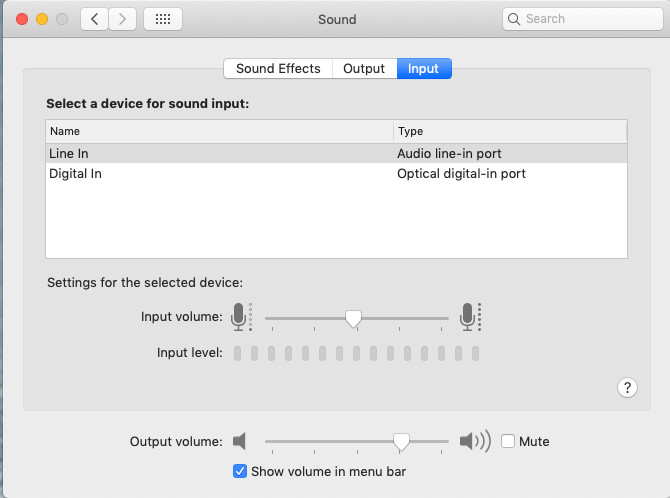This screenshot has height=498, width=670.
Task: Click the quiet speaker icon
Action: pyautogui.click(x=239, y=441)
